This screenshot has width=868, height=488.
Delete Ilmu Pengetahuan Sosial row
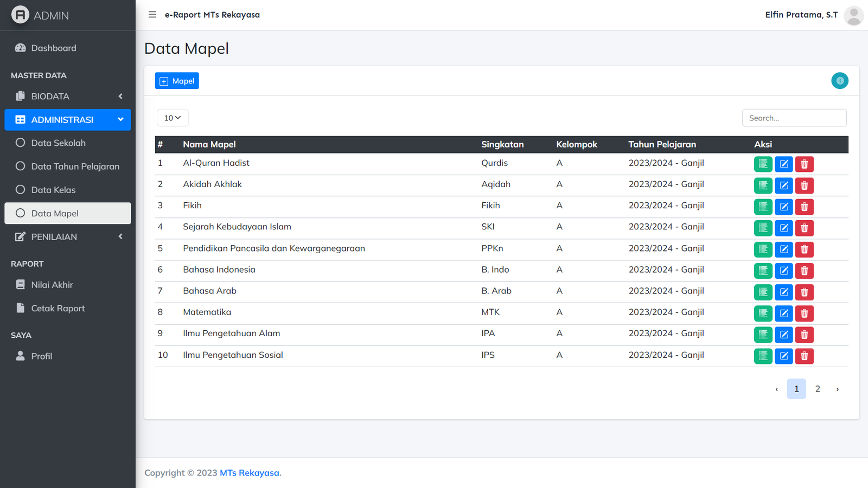pos(804,356)
